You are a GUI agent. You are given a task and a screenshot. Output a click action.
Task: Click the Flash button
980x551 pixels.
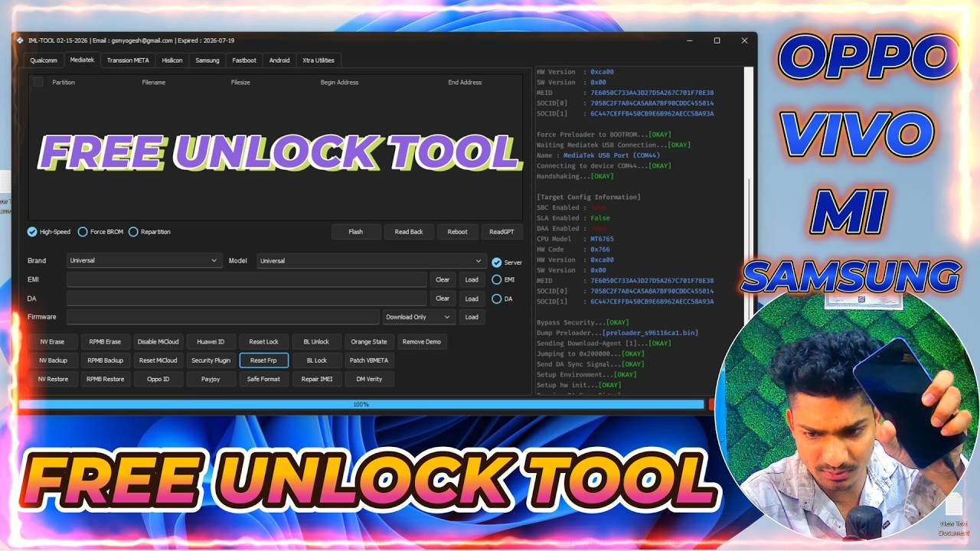pyautogui.click(x=356, y=232)
